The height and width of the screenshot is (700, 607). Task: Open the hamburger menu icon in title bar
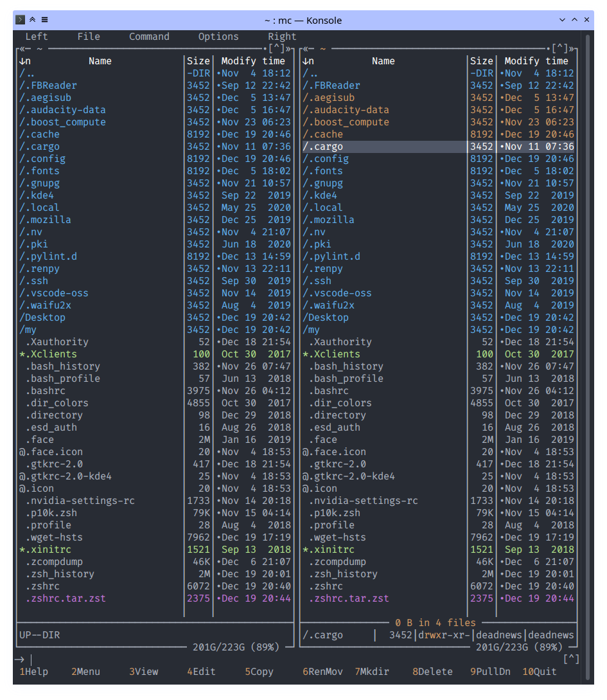(x=44, y=20)
